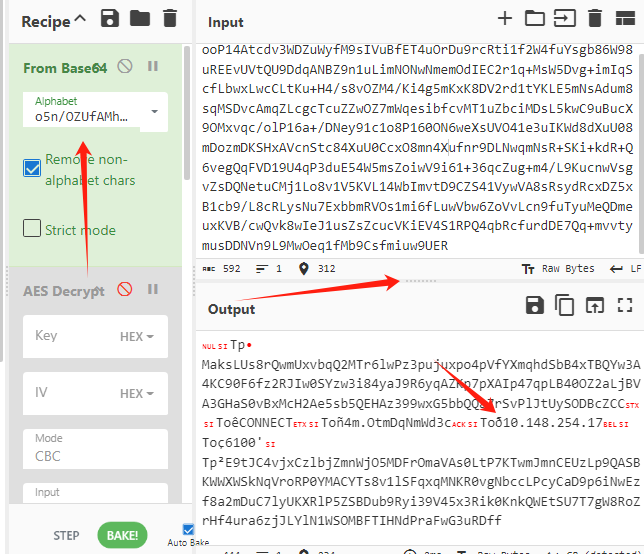
Task: Open the Key field HEX format dropdown
Action: point(137,337)
